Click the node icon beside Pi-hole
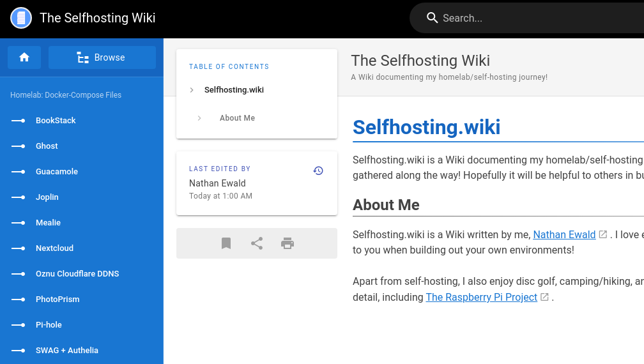The width and height of the screenshot is (644, 364). tap(18, 325)
